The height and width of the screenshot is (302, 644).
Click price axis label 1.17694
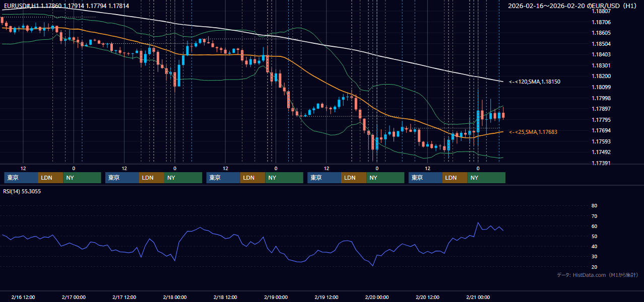coord(601,130)
